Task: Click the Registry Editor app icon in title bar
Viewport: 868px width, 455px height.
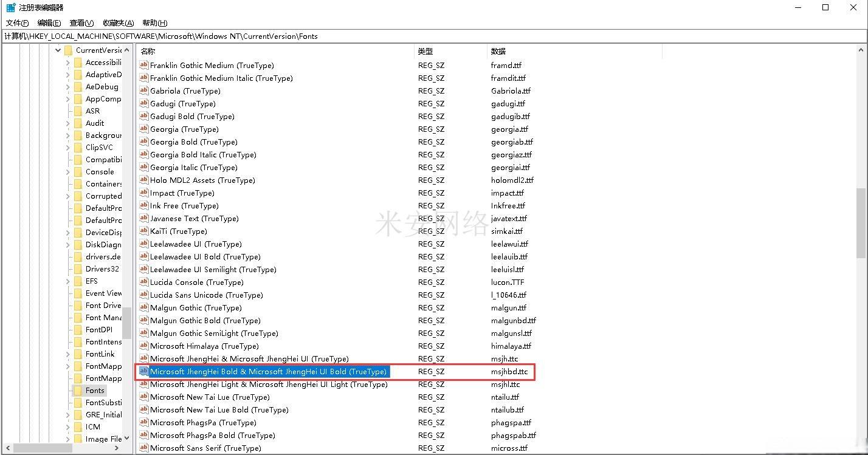Action: tap(11, 8)
